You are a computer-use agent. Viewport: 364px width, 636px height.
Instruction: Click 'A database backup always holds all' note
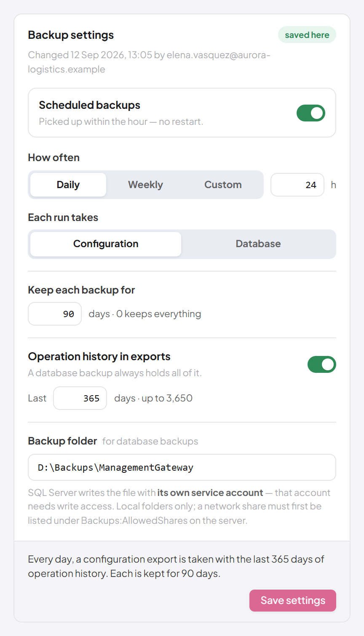[x=115, y=373]
